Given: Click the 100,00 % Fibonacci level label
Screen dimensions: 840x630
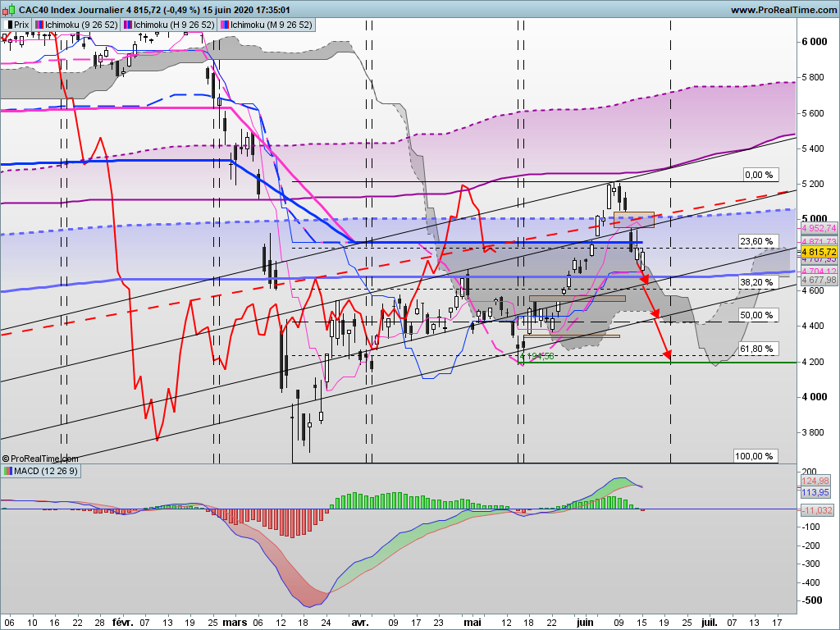Looking at the screenshot, I should tap(754, 456).
